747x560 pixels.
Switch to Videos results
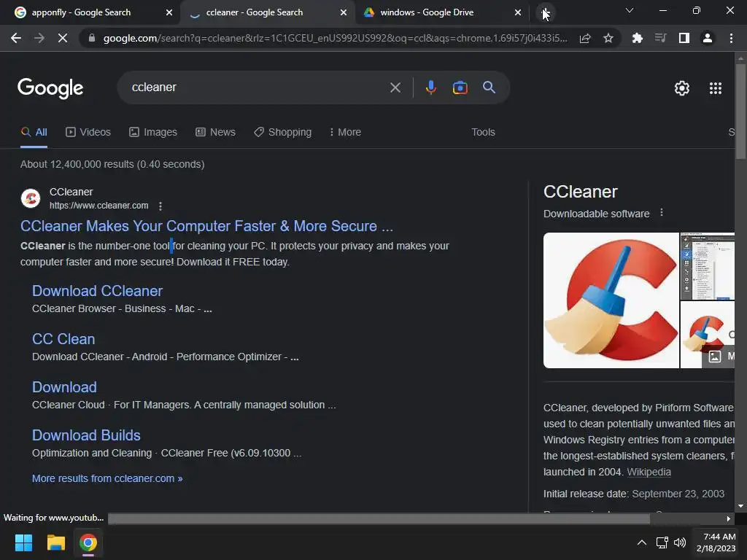[88, 132]
